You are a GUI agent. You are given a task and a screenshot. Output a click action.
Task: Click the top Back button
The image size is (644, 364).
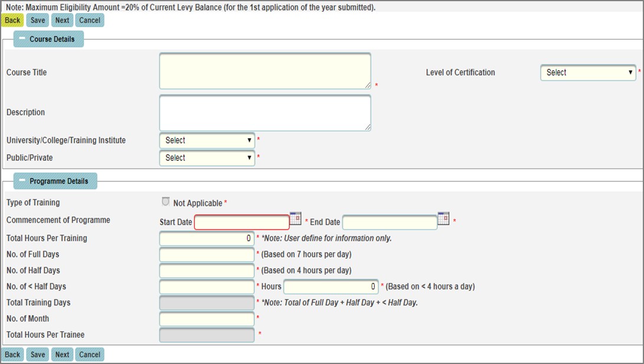tap(12, 20)
